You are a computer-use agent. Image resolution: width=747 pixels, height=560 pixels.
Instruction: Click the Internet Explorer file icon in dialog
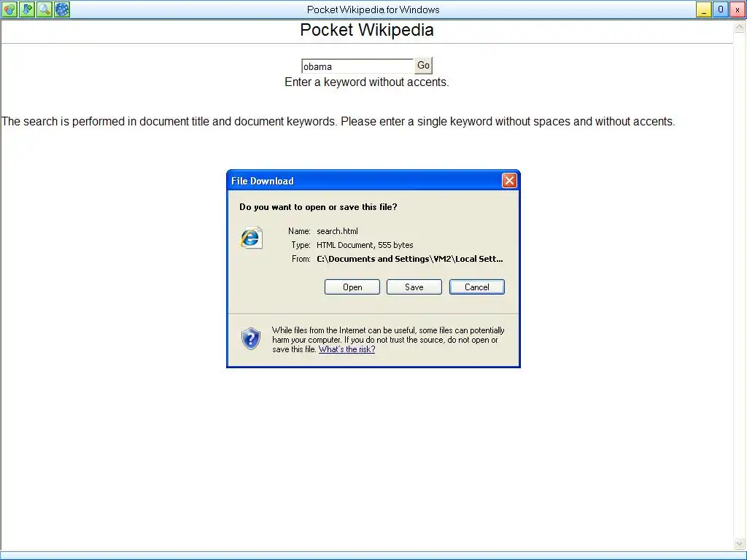(x=251, y=238)
